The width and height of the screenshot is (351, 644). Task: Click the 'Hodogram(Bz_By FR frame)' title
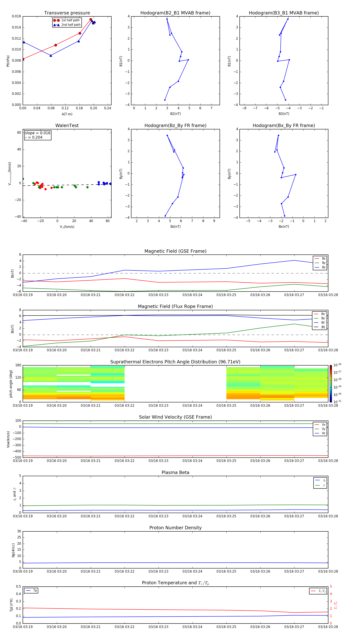(175, 125)
